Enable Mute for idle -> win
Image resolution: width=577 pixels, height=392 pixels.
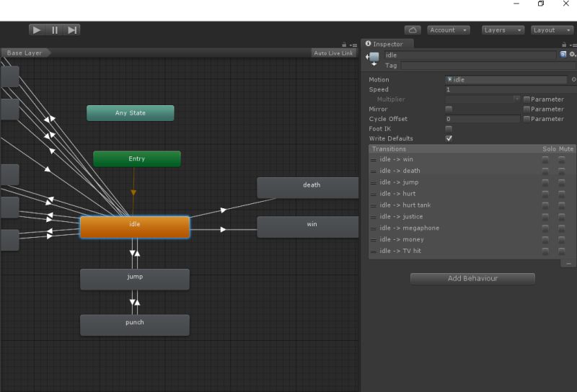coord(562,159)
